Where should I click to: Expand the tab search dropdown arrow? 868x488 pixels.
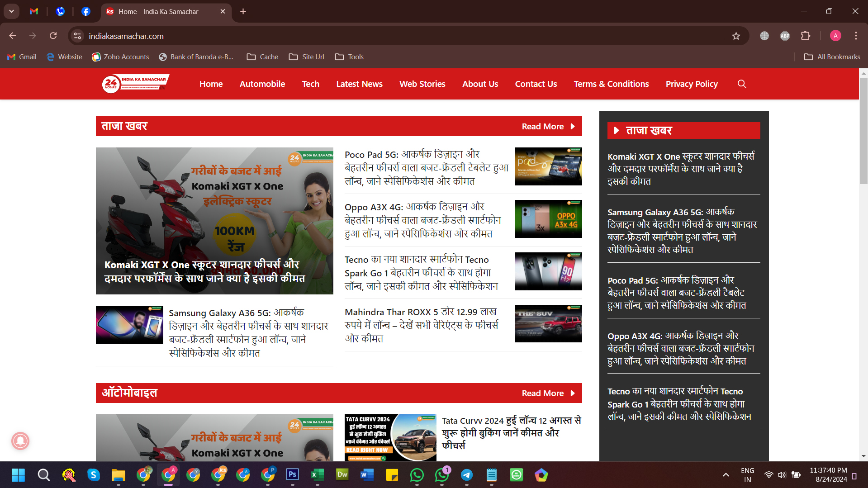(x=11, y=11)
